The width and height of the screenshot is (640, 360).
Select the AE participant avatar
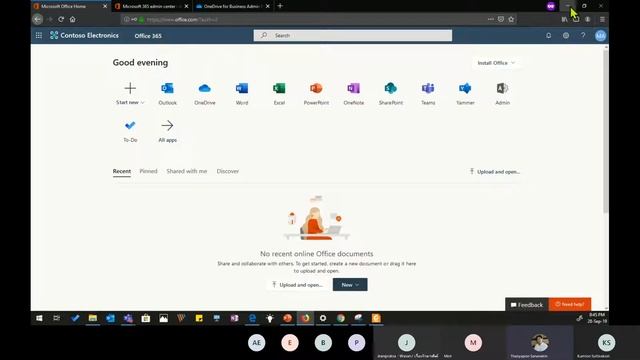(x=256, y=342)
